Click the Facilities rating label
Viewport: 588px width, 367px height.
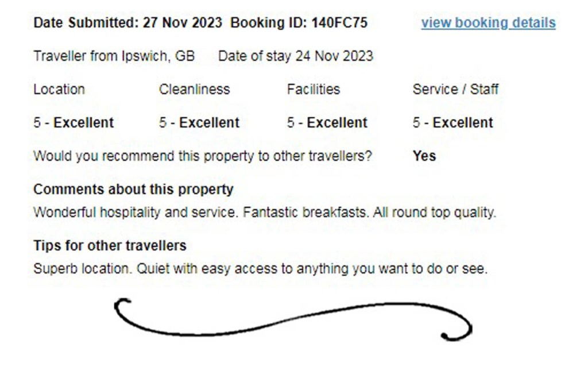[314, 90]
